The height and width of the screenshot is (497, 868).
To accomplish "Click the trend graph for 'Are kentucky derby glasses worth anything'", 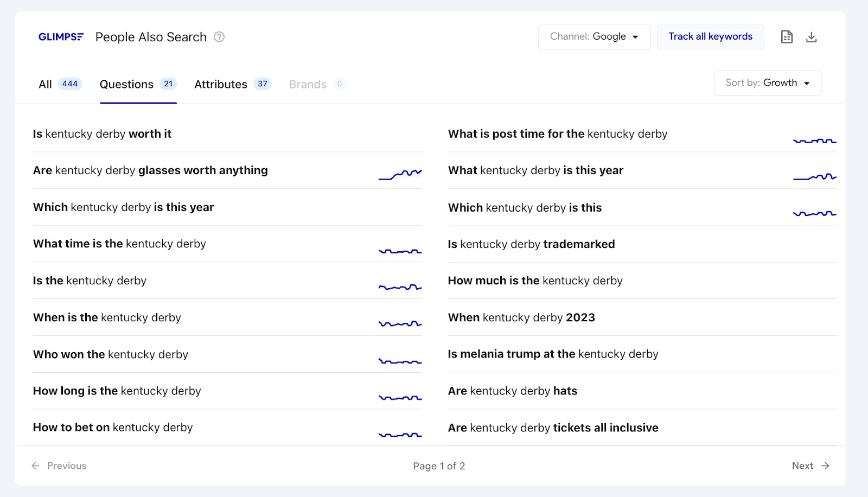I will tap(400, 175).
